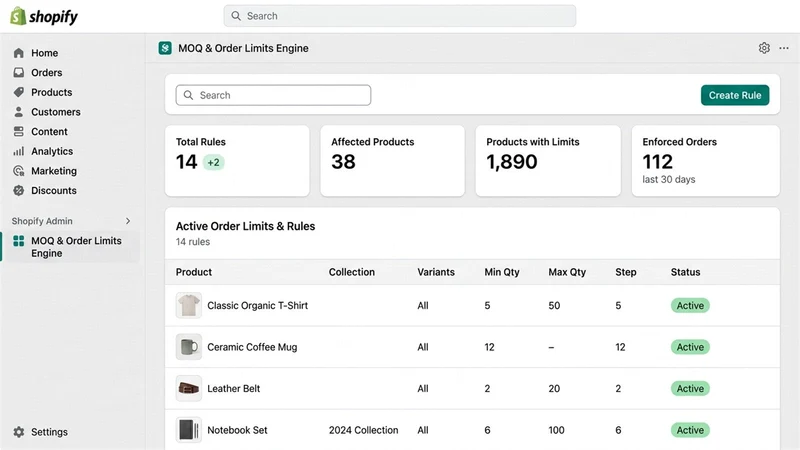Click Max Qty value 50 for T-Shirt

point(554,306)
